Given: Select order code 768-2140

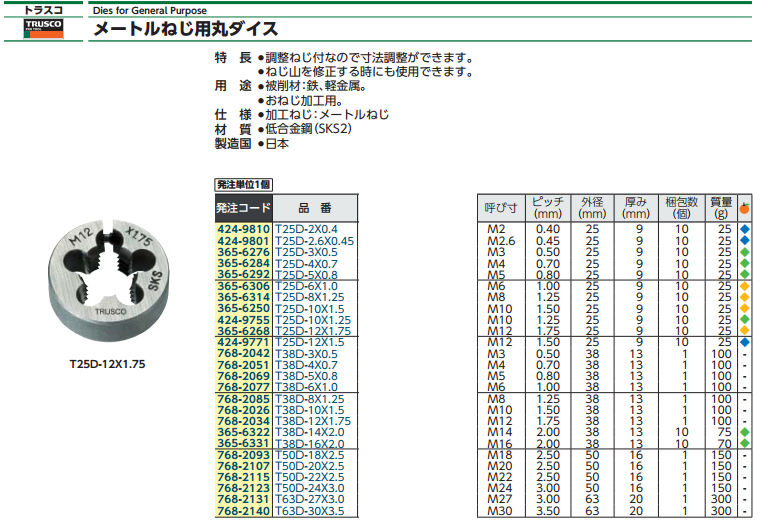Looking at the screenshot, I should pos(243,511).
